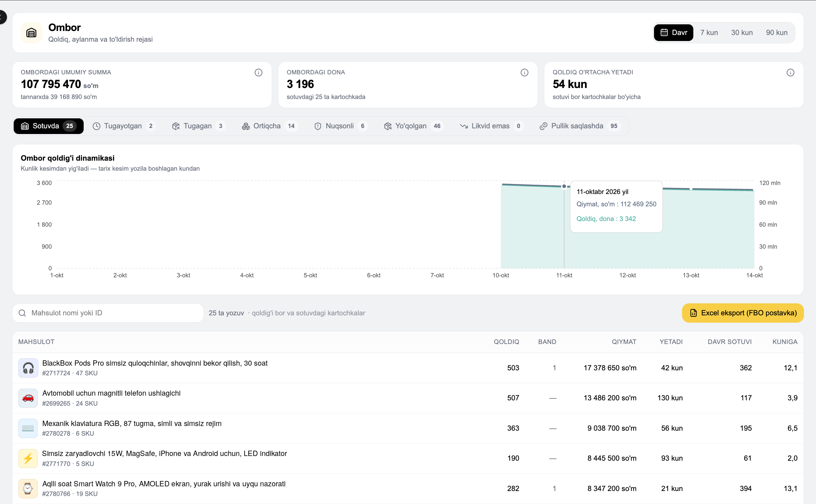Click the car thumbnail for magnitli telefon ushlagichi

(28, 398)
